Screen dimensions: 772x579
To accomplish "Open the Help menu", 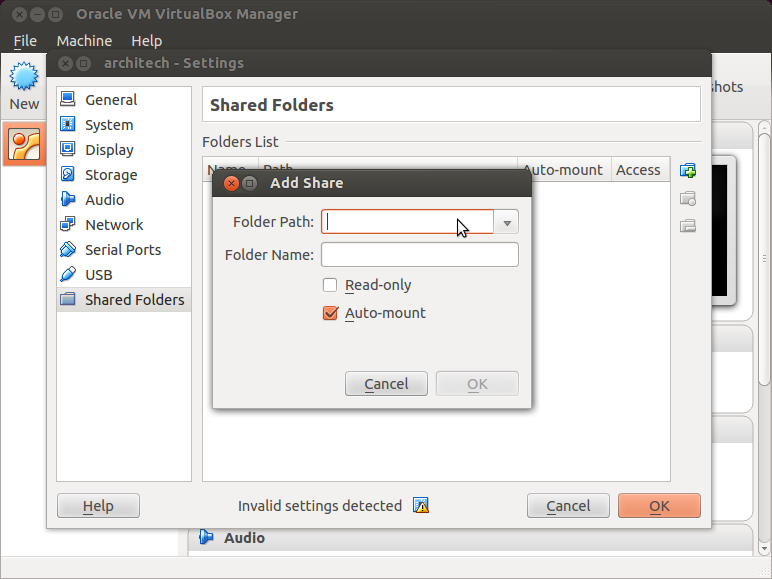I will (147, 41).
